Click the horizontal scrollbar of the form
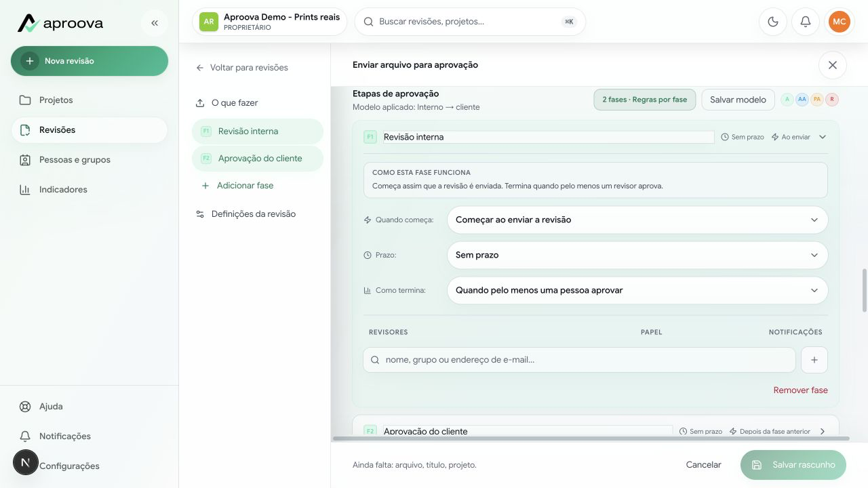The height and width of the screenshot is (488, 868). (590, 439)
